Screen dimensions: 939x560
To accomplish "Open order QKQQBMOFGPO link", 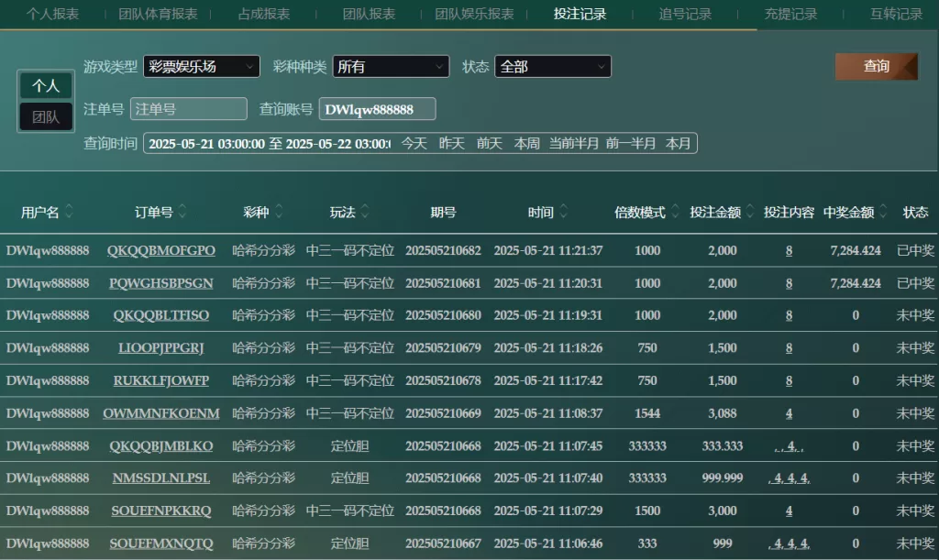I will pyautogui.click(x=161, y=251).
